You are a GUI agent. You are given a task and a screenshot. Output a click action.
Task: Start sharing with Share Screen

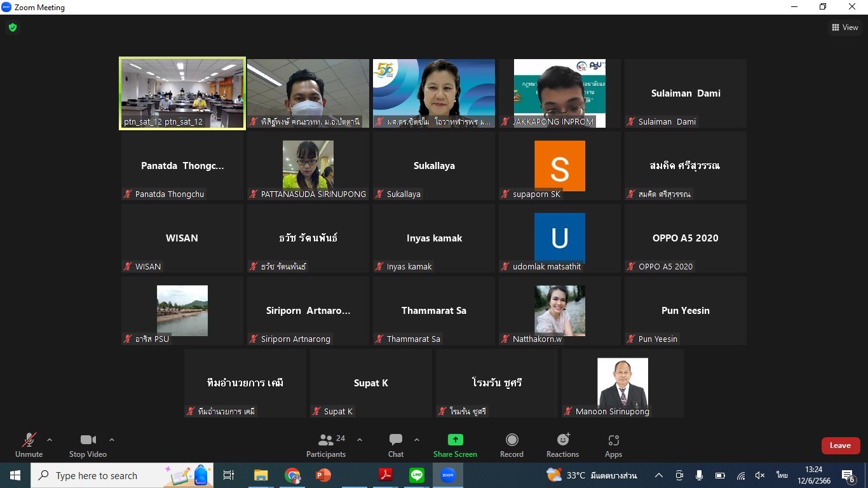coord(455,445)
